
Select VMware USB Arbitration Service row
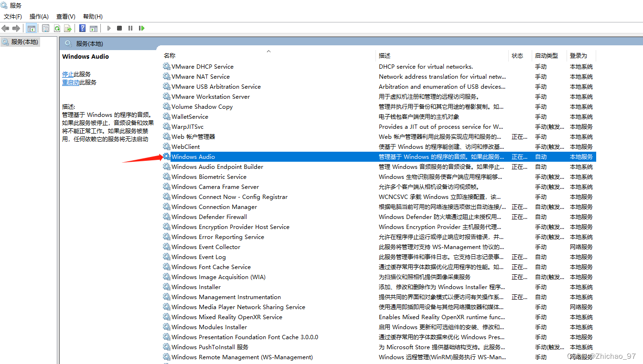click(379, 86)
